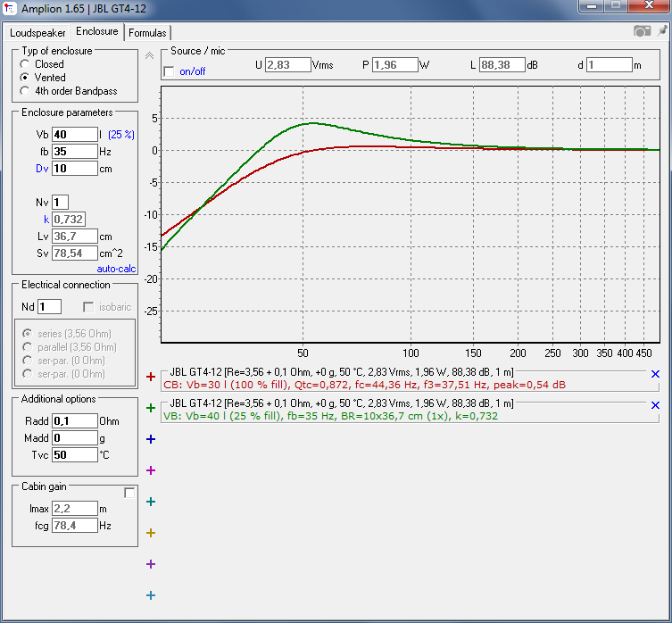Screen dimensions: 672x623
Task: Open the Loudspeaker tab
Action: coord(37,33)
